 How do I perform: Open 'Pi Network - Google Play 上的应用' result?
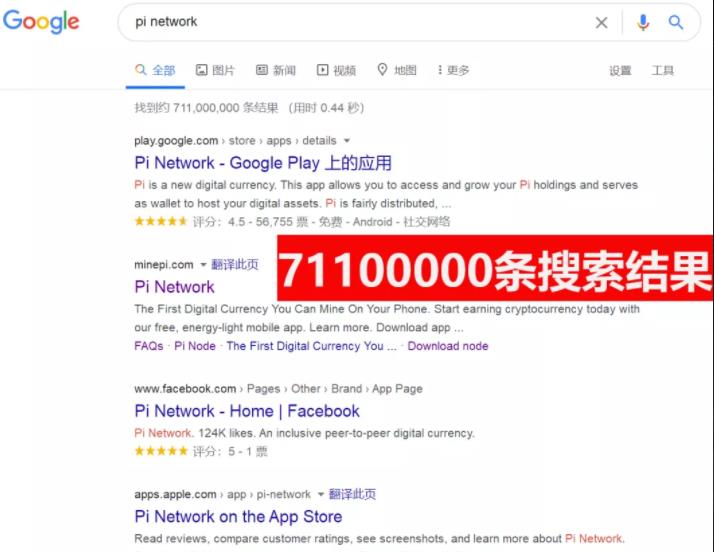pos(263,163)
